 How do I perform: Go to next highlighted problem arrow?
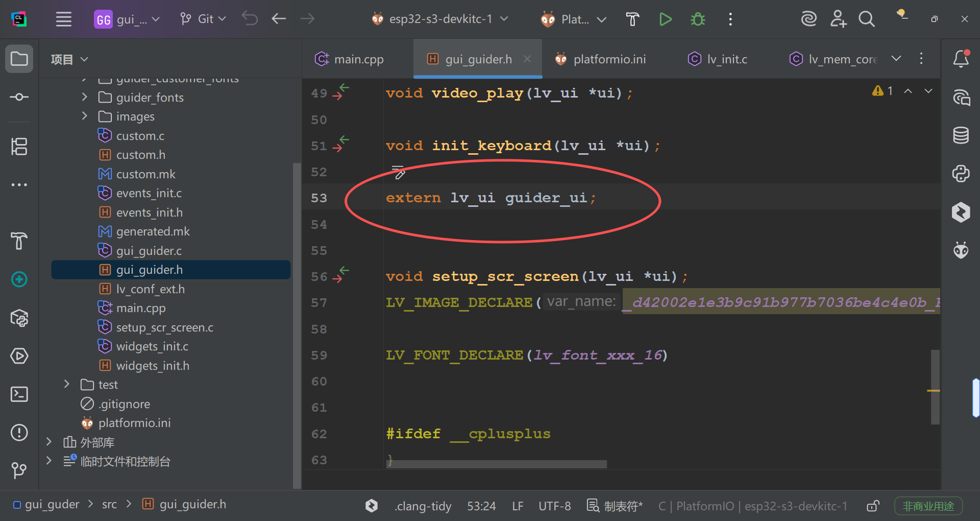pyautogui.click(x=928, y=91)
